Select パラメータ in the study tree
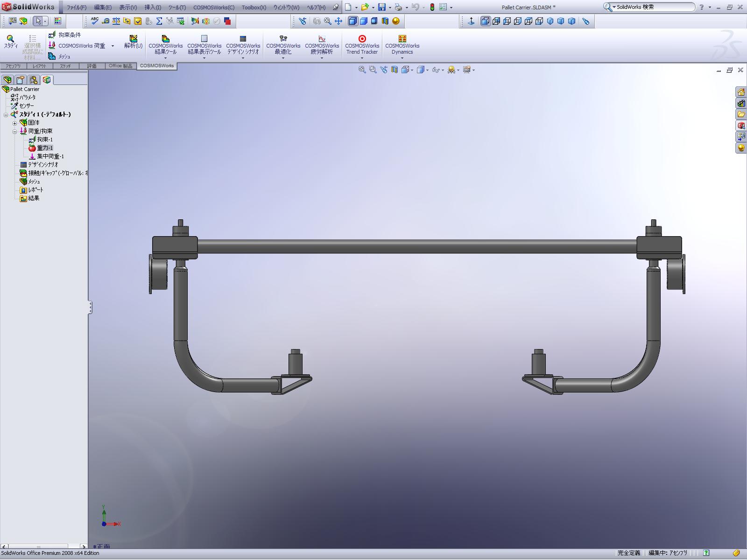Image resolution: width=747 pixels, height=560 pixels. pyautogui.click(x=23, y=98)
